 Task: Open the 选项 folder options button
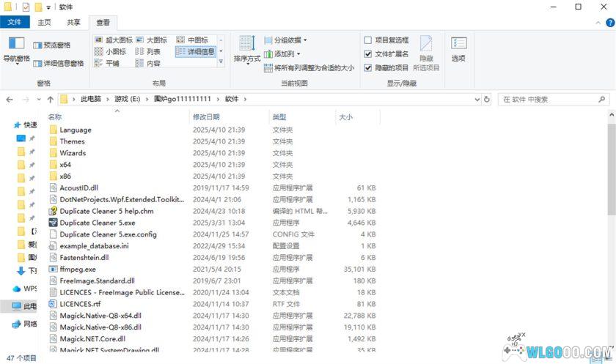[x=458, y=49]
